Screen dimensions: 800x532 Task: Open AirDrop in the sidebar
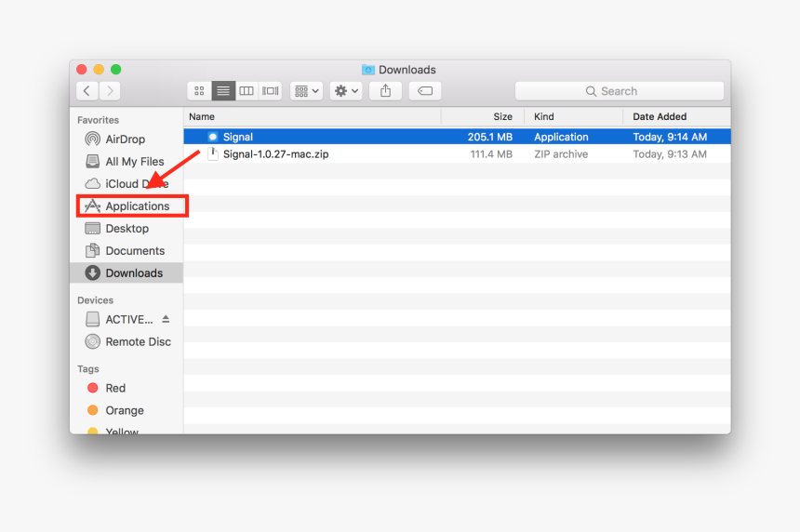125,140
